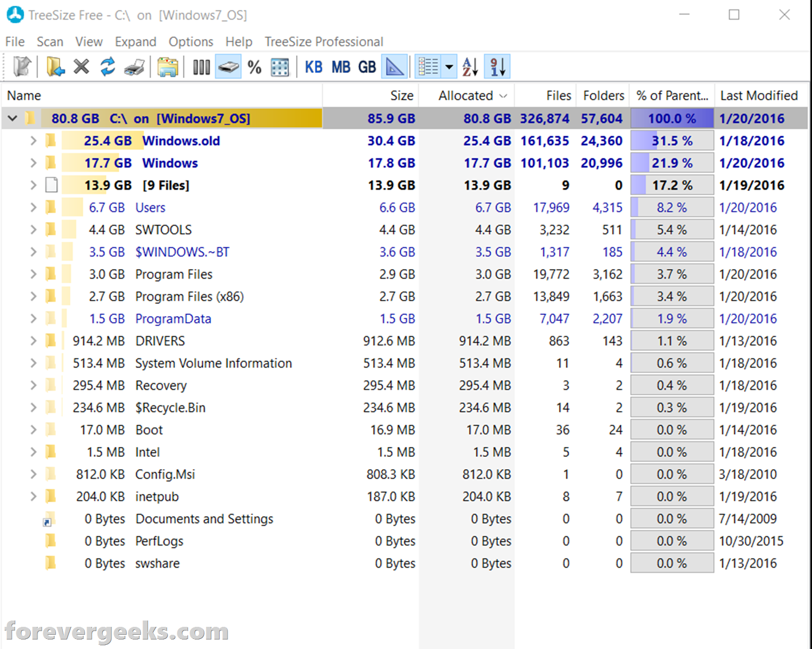This screenshot has width=812, height=649.
Task: Select the Program Files row
Action: tap(404, 274)
